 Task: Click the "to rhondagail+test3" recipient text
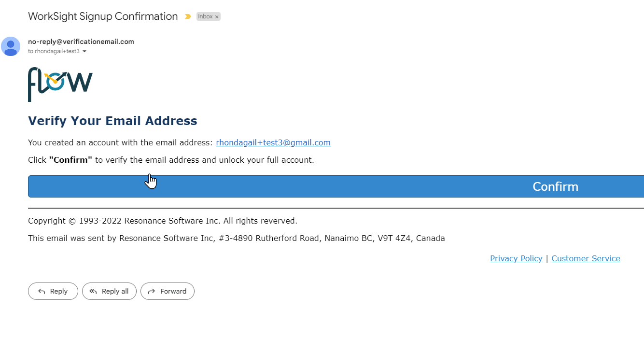click(54, 51)
